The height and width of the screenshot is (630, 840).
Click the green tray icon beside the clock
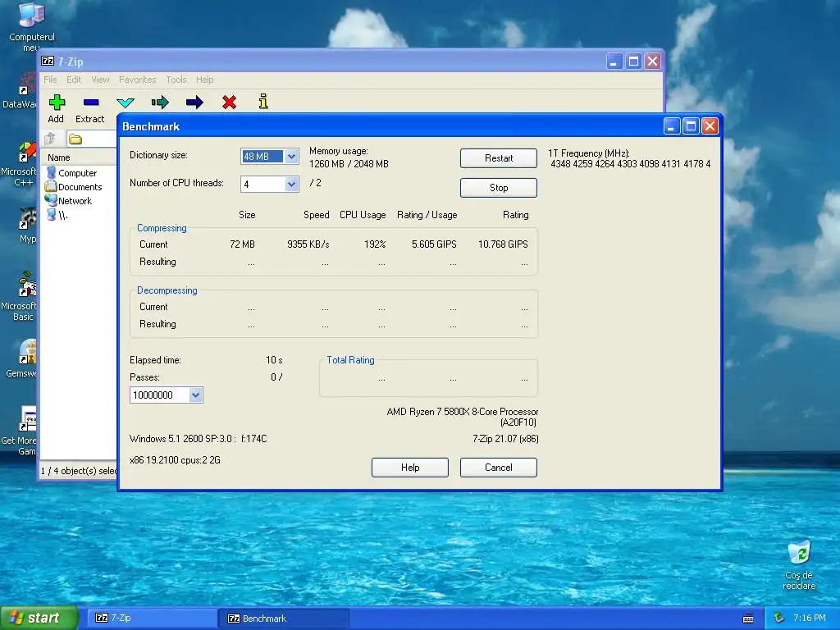[x=779, y=619]
